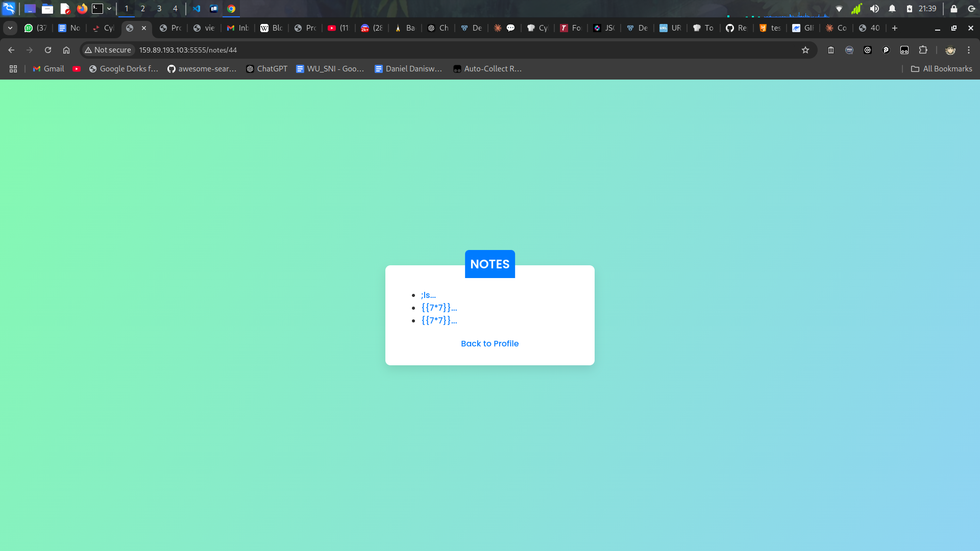Click Back to Profile link
This screenshot has height=551, width=980.
(x=489, y=343)
